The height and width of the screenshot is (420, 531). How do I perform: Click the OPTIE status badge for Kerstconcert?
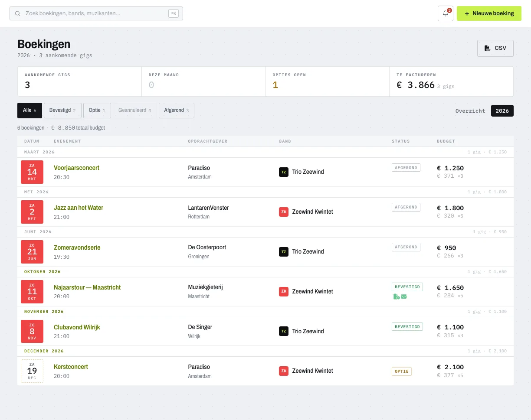click(402, 371)
